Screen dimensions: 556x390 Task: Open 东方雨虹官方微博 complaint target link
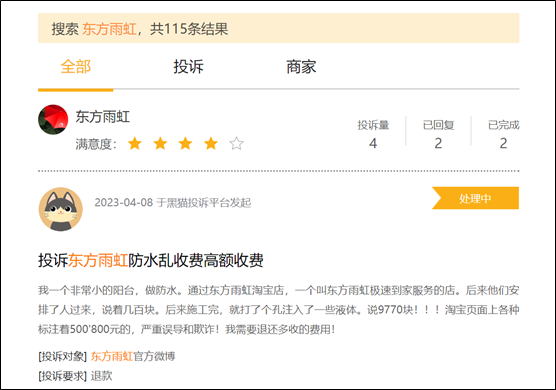click(x=133, y=356)
